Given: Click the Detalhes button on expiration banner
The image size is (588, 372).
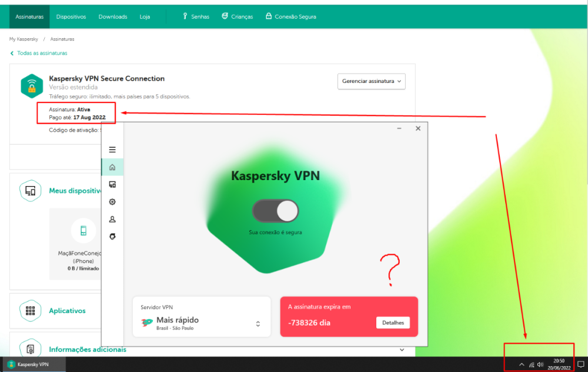Looking at the screenshot, I should pos(393,323).
